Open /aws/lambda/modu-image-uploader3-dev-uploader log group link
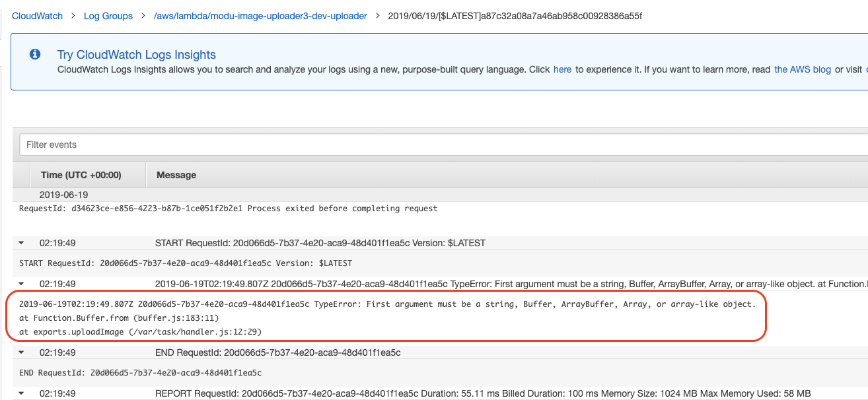The image size is (868, 400). click(260, 16)
